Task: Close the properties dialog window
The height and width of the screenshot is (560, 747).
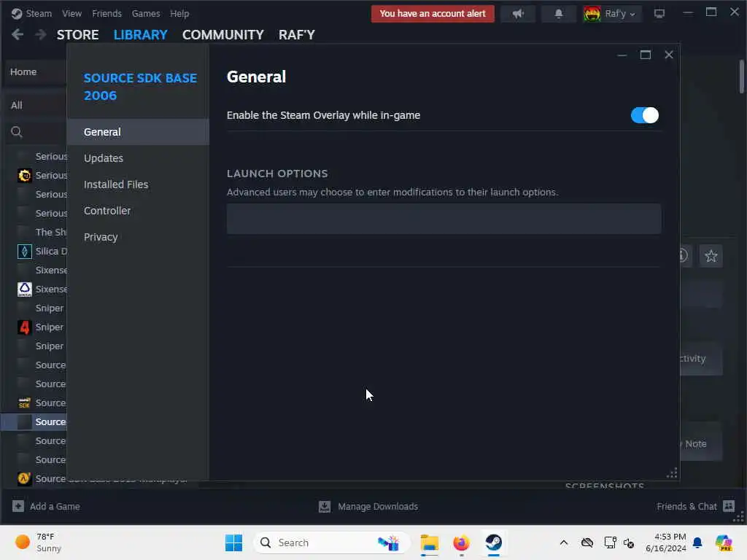Action: click(x=669, y=55)
